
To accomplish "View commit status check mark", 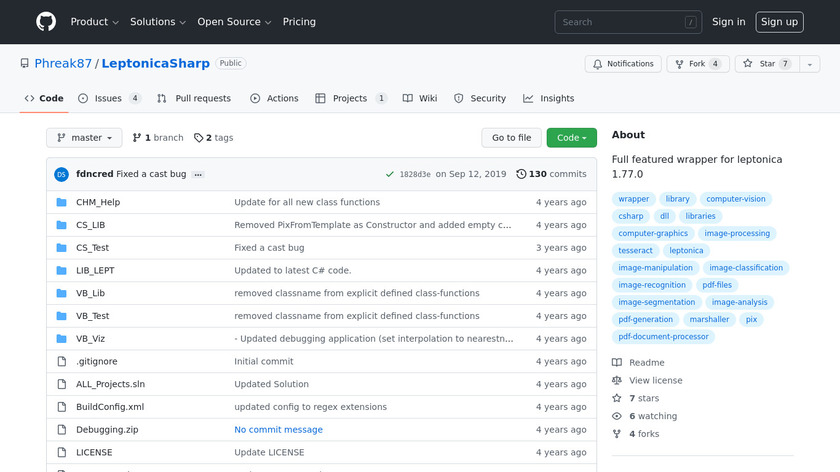I will (x=389, y=174).
